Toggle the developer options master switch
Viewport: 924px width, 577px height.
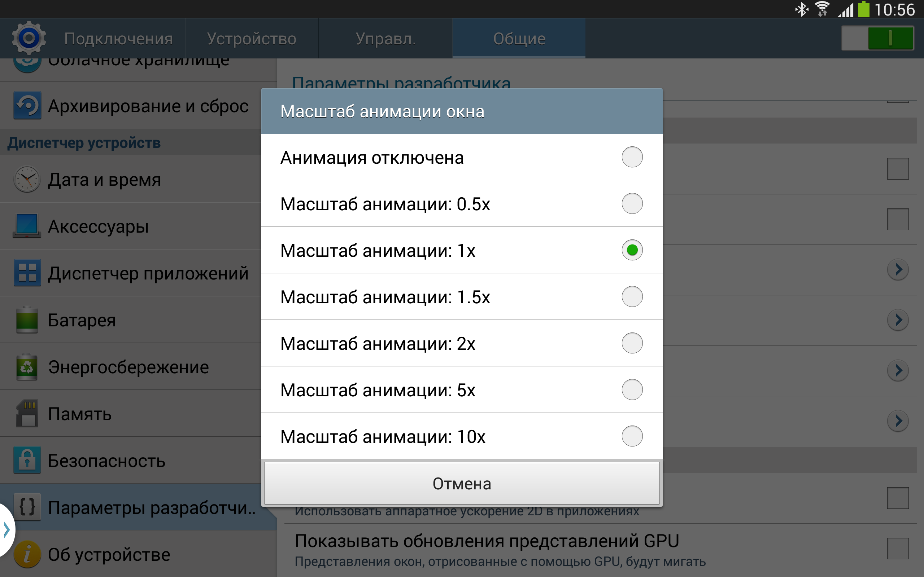tap(877, 38)
